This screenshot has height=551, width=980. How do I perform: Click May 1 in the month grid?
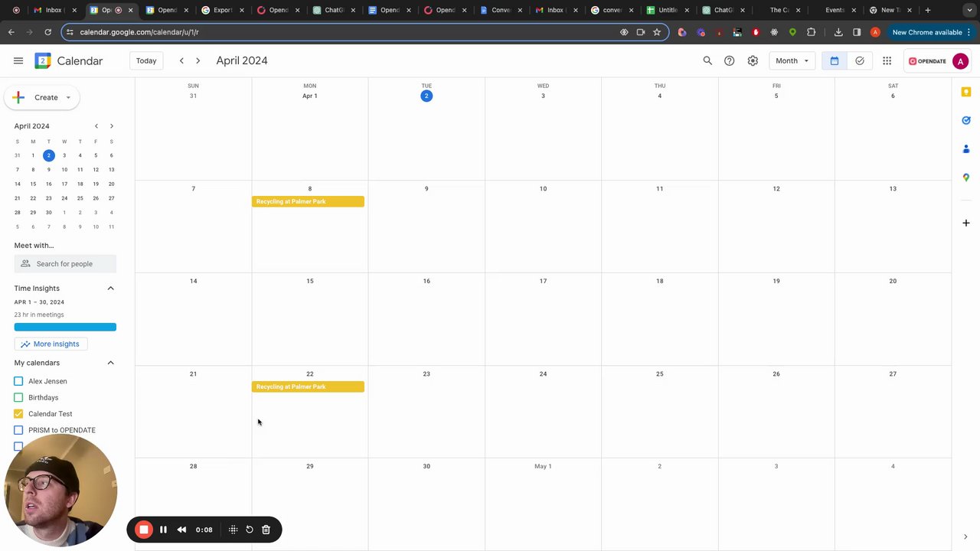pos(543,466)
